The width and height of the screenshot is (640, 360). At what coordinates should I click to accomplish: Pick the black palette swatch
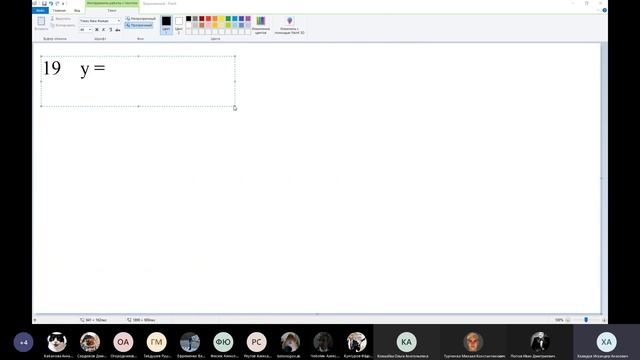pyautogui.click(x=189, y=18)
